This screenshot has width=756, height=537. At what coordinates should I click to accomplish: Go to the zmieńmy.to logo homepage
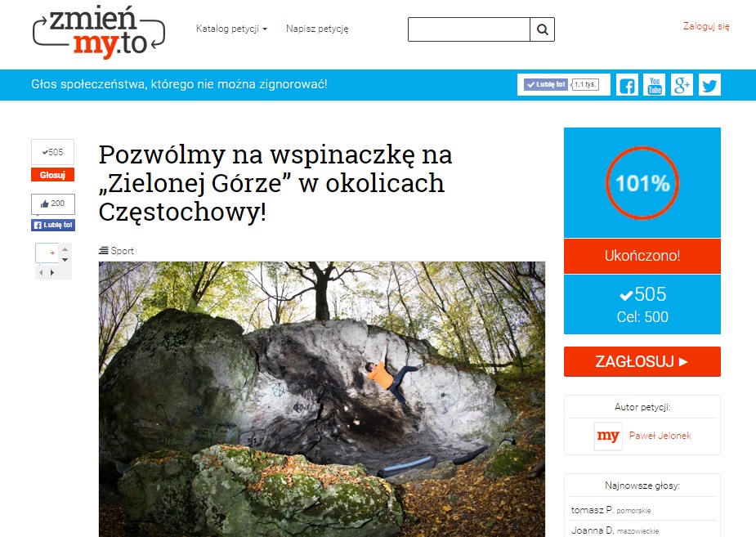coord(99,33)
